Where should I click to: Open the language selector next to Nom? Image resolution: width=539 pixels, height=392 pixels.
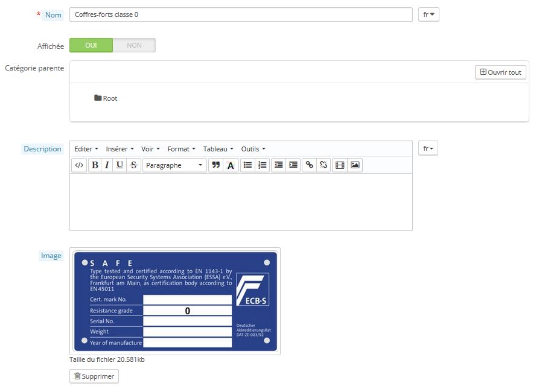pyautogui.click(x=429, y=14)
